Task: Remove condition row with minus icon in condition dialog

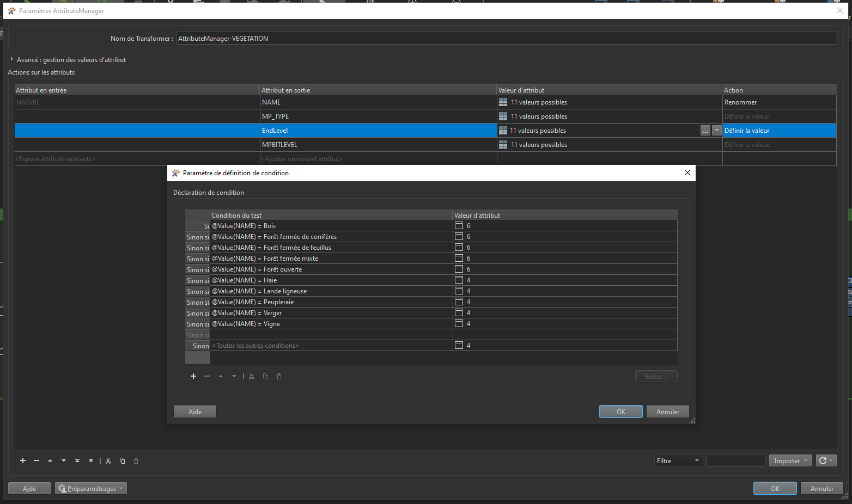Action: tap(207, 376)
